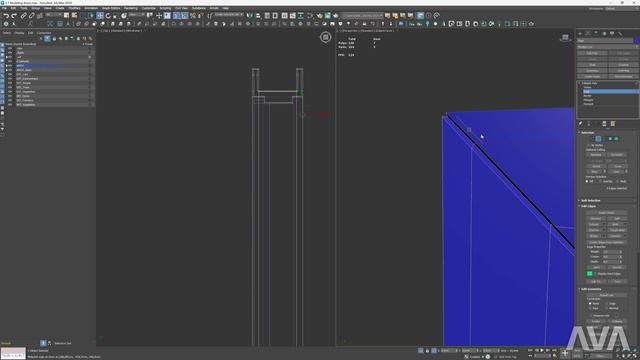Click the Redo arrow in main toolbar

[14, 16]
